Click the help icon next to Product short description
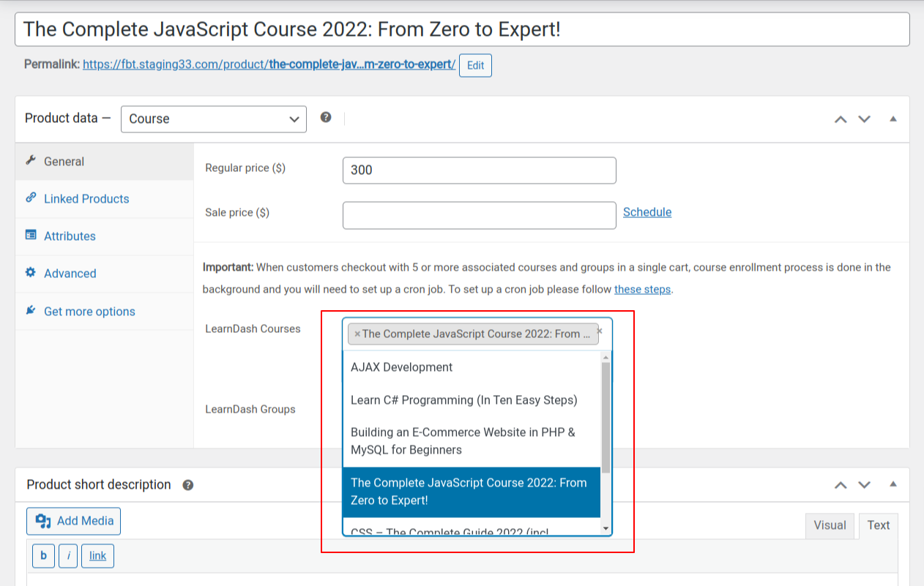 pos(188,485)
